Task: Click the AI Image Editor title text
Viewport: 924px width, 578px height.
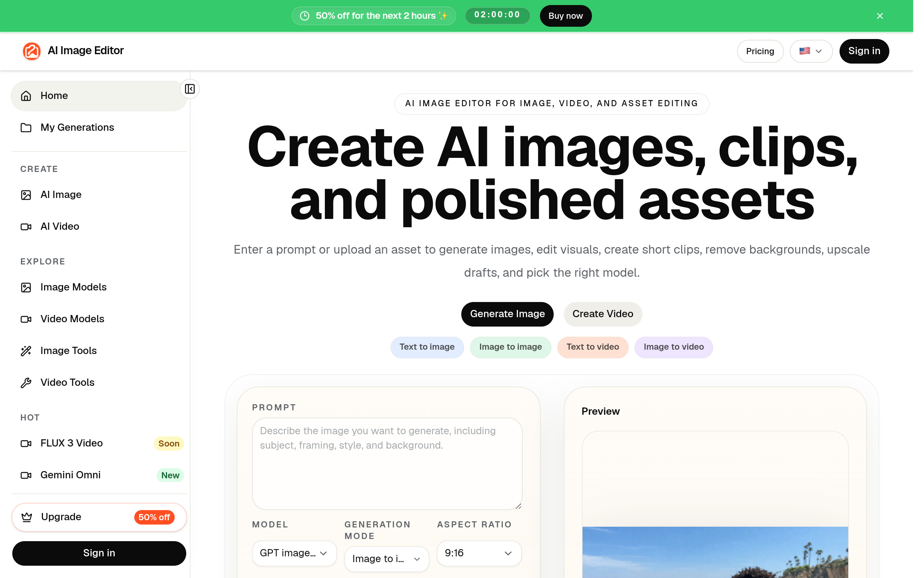Action: (x=86, y=51)
